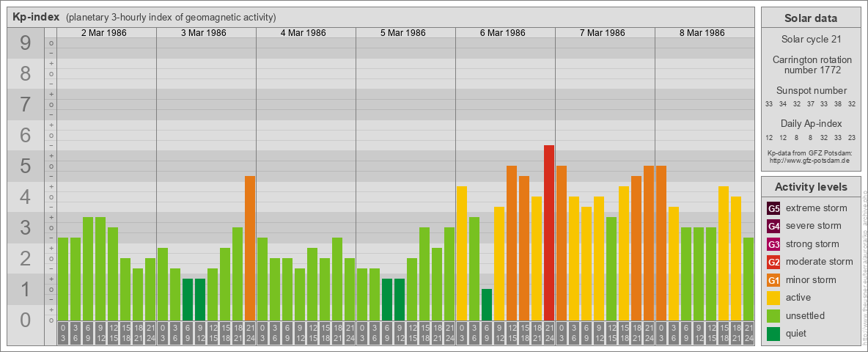Image resolution: width=868 pixels, height=352 pixels.
Task: Click the '8 Mar 1986' date header
Action: 702,33
